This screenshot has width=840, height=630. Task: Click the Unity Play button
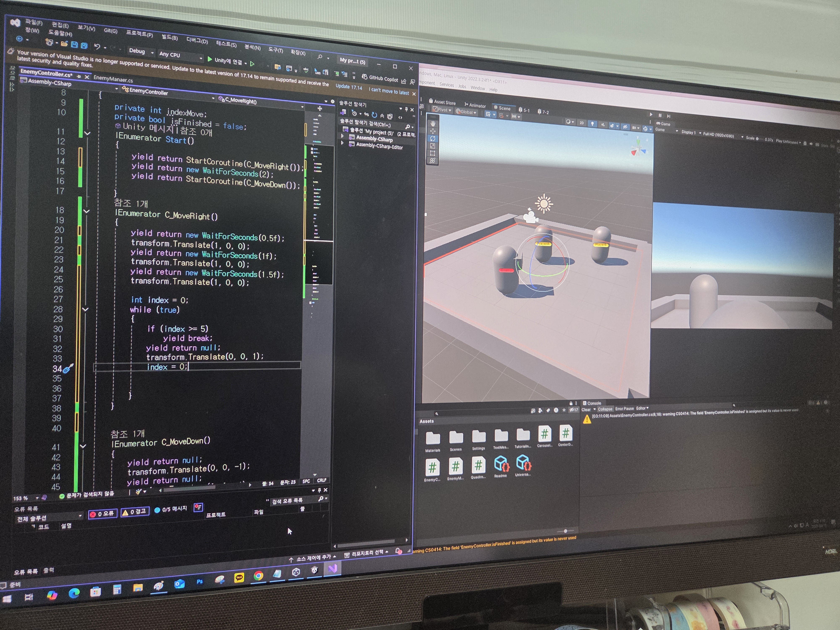[x=651, y=114]
